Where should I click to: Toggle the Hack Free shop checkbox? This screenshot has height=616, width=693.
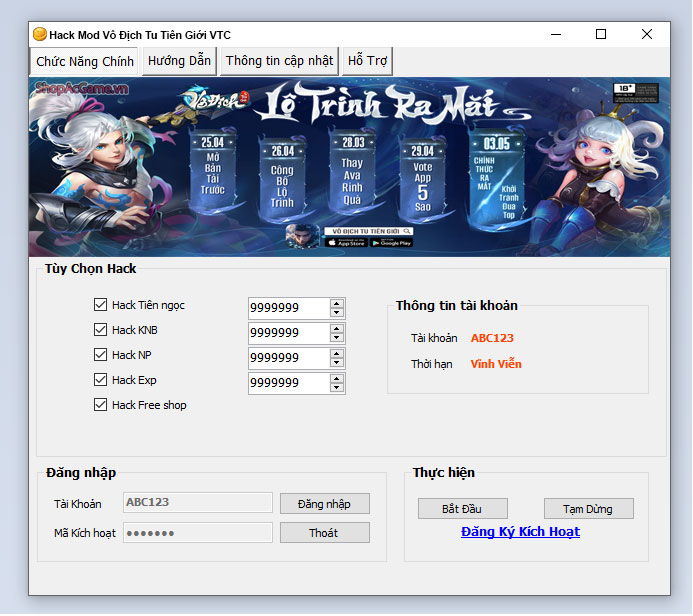[100, 405]
